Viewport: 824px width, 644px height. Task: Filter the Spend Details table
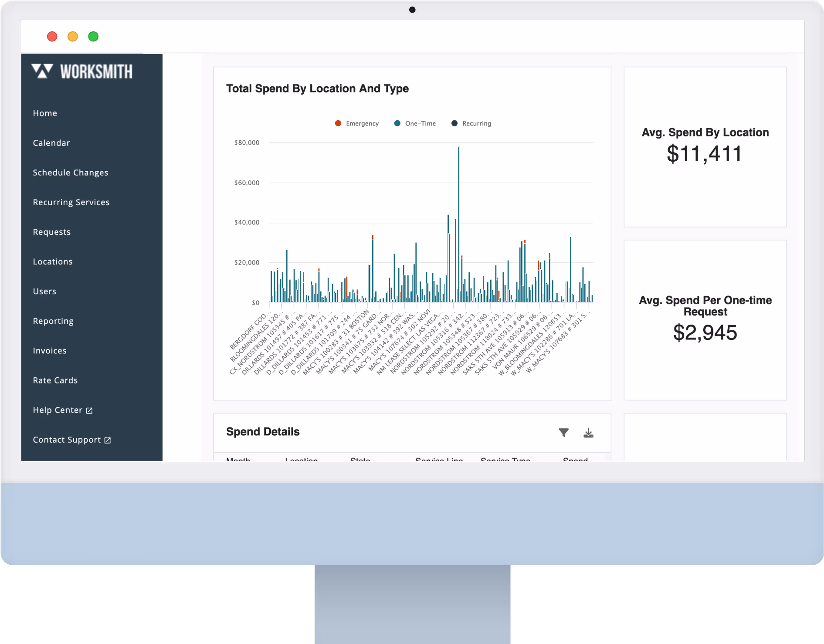point(563,432)
